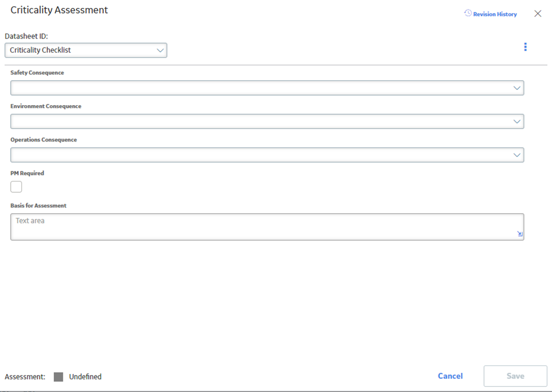Click the Criticality Assessment title
552x392 pixels.
point(59,10)
